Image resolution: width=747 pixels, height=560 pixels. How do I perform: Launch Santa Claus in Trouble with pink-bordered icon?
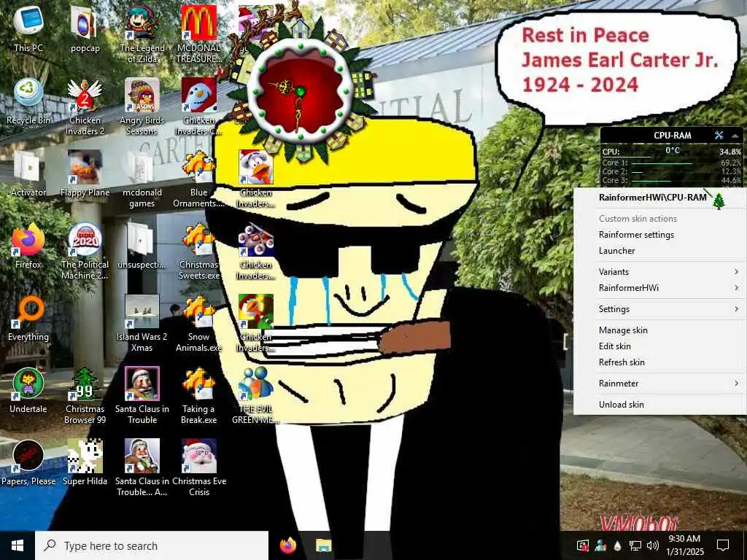coord(142,395)
